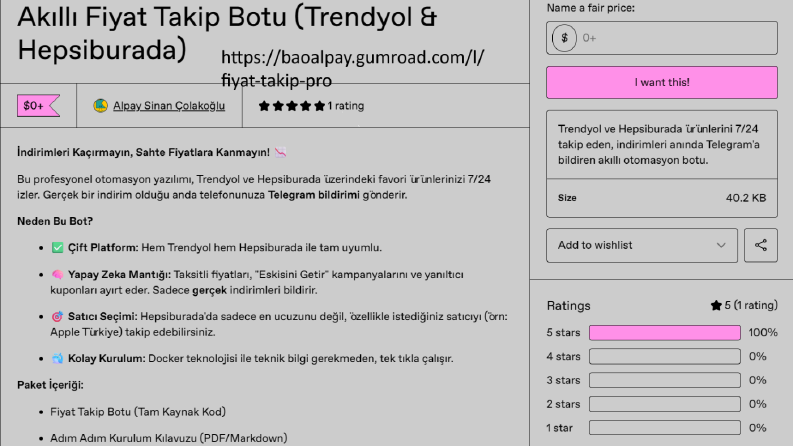This screenshot has height=446, width=793.
Task: Click the green checkmark emoji by Çift Platform
Action: [x=58, y=248]
